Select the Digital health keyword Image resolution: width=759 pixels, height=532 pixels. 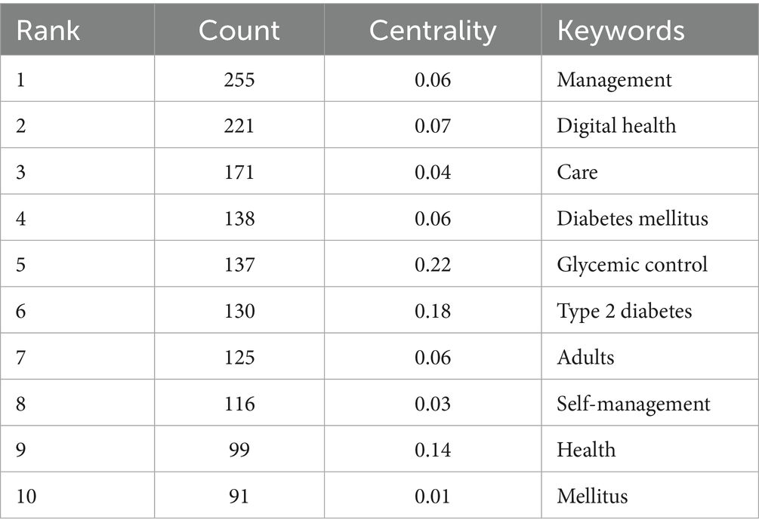click(616, 125)
